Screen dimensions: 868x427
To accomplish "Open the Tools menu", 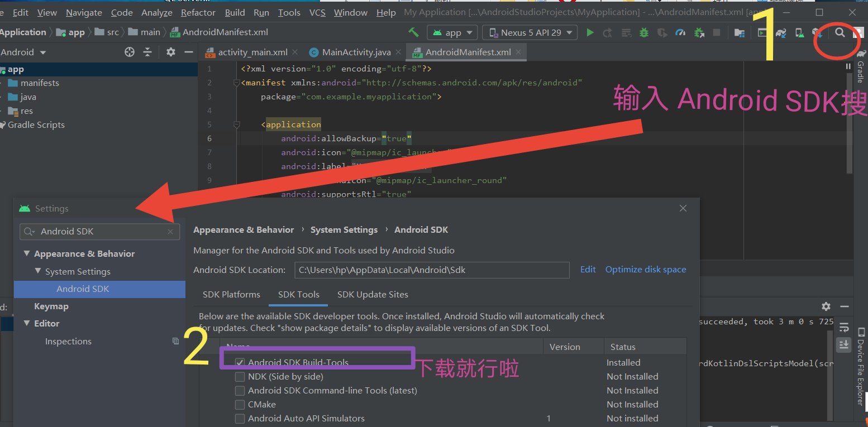I will coord(289,12).
